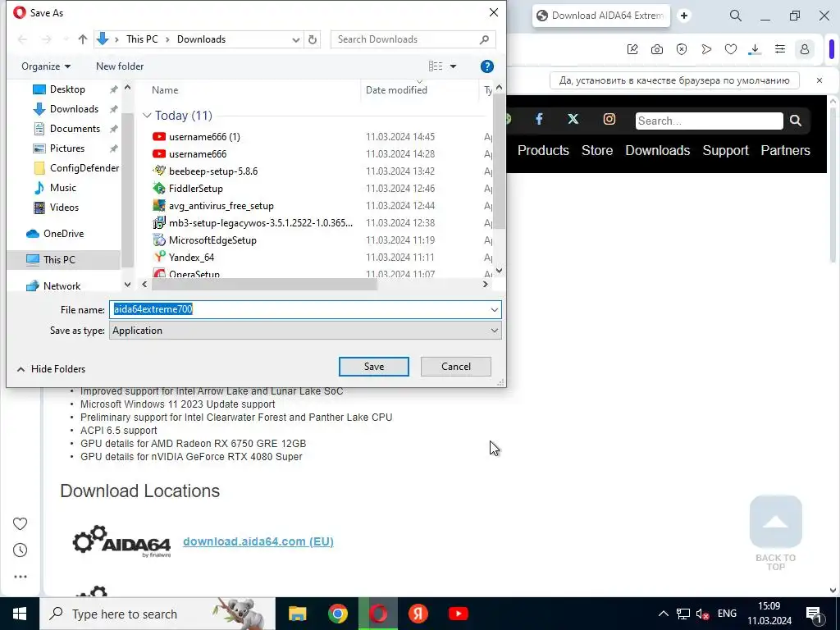Click the Opera send/play arrow icon
Image resolution: width=840 pixels, height=630 pixels.
click(706, 49)
